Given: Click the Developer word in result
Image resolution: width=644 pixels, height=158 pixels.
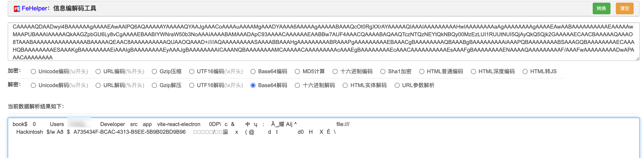Looking at the screenshot, I should [113, 124].
